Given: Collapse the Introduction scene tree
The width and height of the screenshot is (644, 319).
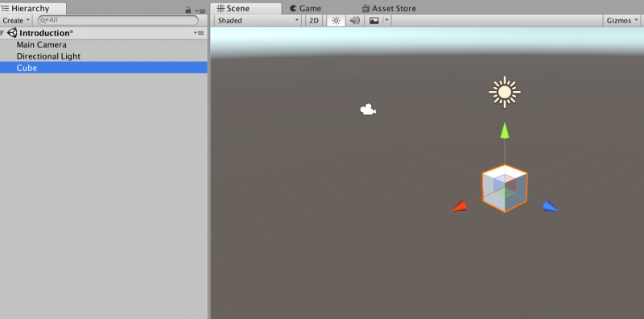Looking at the screenshot, I should (3, 33).
